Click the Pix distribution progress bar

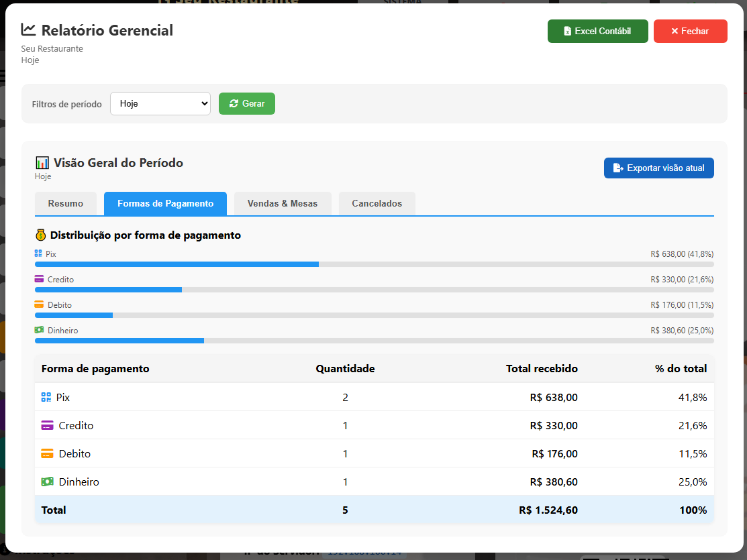374,264
